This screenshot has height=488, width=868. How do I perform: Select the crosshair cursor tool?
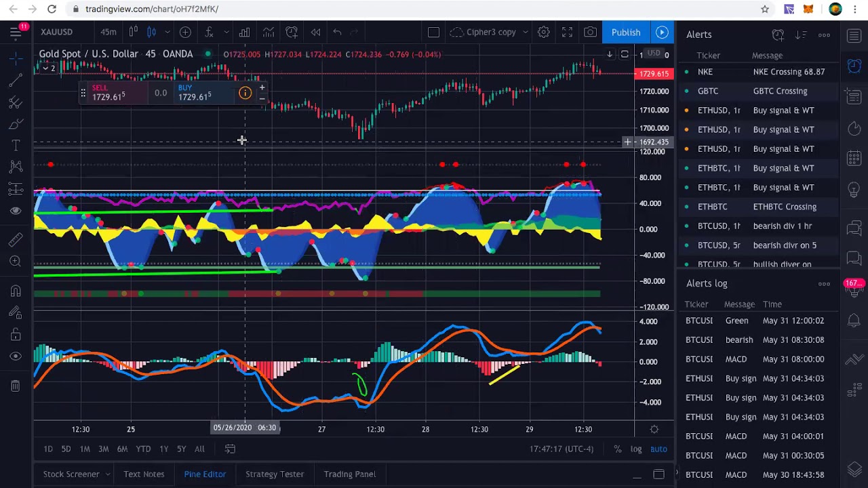[16, 59]
